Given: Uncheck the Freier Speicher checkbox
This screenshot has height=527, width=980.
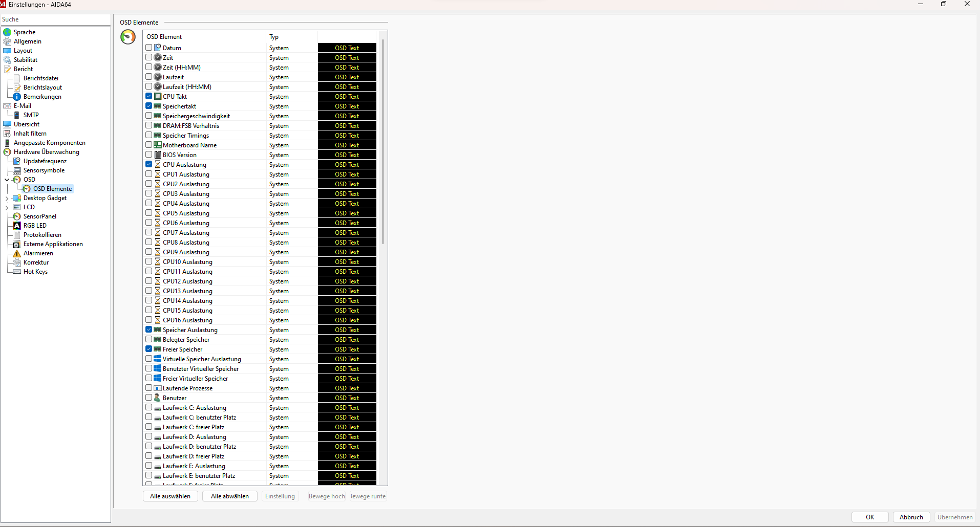Looking at the screenshot, I should coord(149,349).
